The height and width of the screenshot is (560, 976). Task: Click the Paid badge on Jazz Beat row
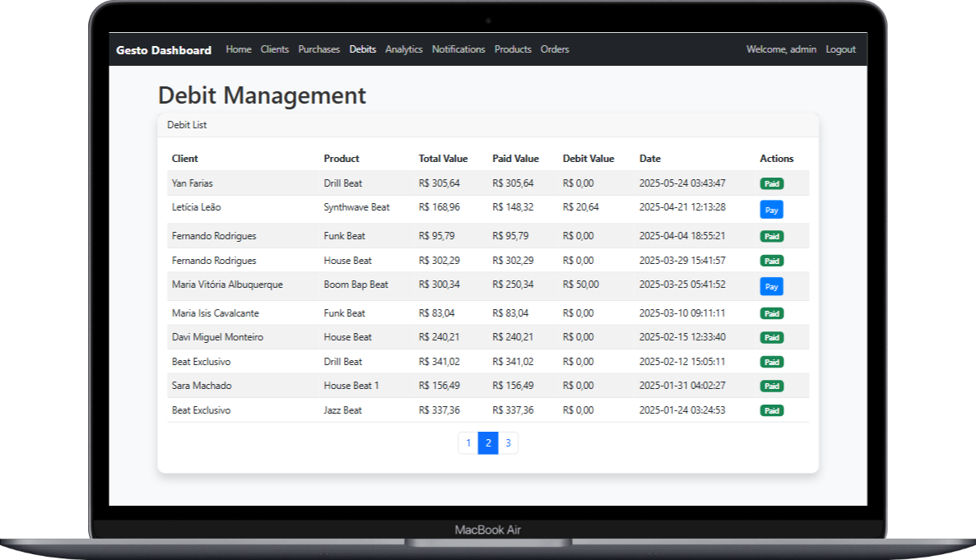tap(771, 410)
